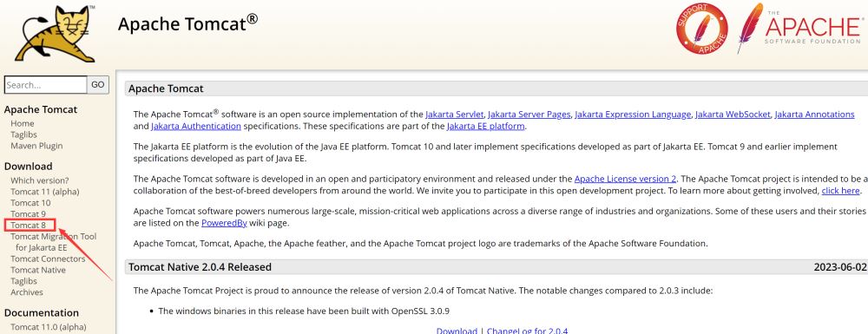Click the GO search button
Viewport: 868px width, 334px height.
tap(98, 85)
